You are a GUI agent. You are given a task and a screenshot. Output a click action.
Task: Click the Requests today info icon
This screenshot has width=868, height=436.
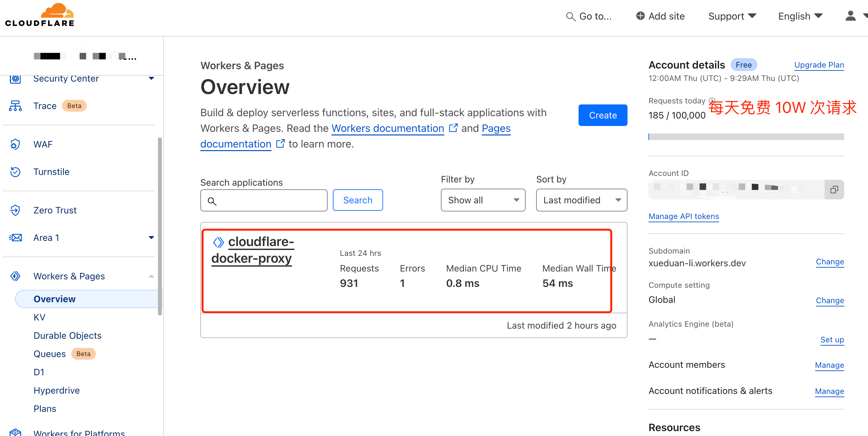click(x=712, y=101)
